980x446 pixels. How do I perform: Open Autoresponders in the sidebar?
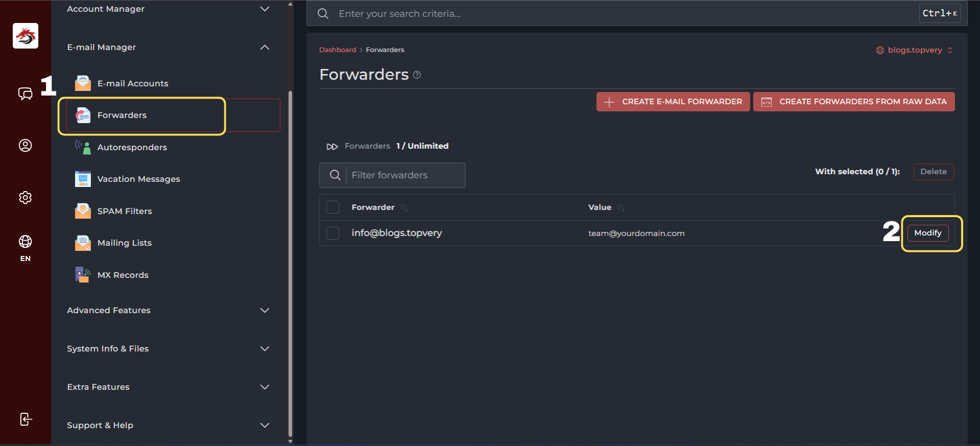[132, 147]
